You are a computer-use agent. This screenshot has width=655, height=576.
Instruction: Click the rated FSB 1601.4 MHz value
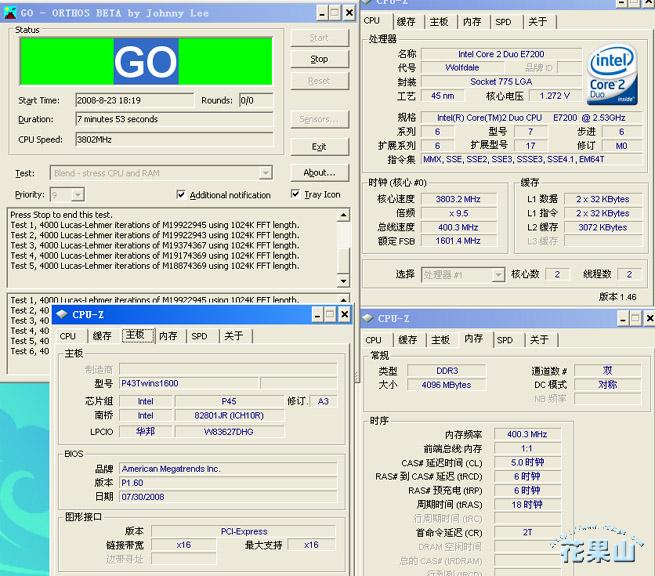point(458,241)
